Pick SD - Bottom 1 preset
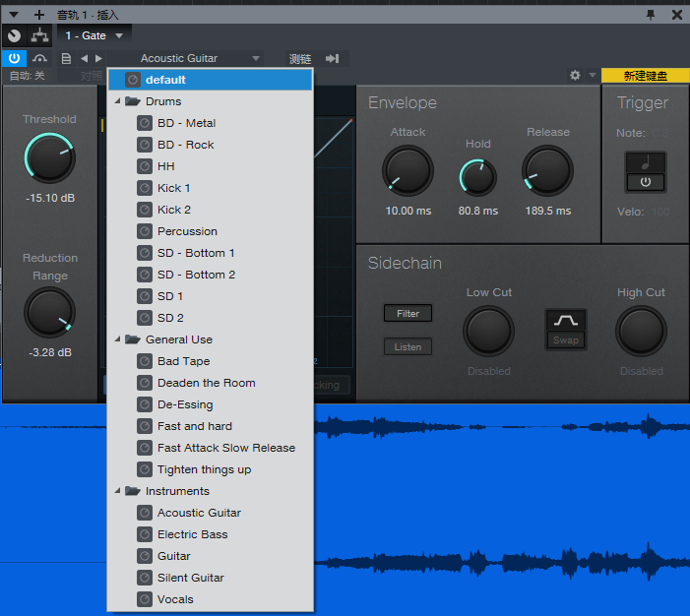The width and height of the screenshot is (690, 616). point(211,253)
